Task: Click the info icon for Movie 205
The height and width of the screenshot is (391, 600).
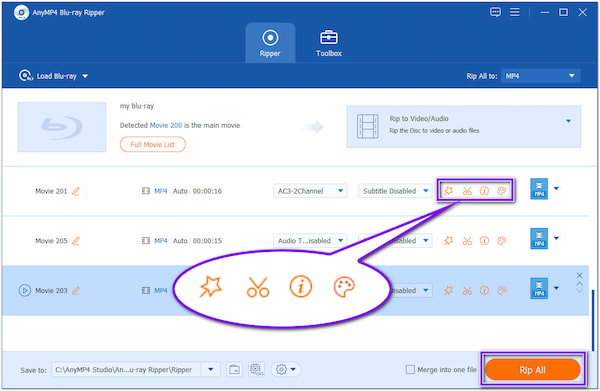Action: tap(484, 241)
